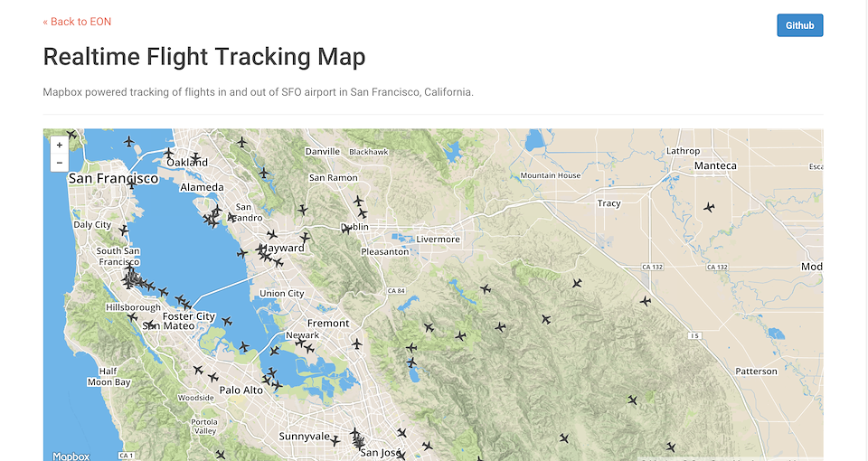The width and height of the screenshot is (868, 461).
Task: Select plane just right of Hayward label
Action: pyautogui.click(x=305, y=238)
